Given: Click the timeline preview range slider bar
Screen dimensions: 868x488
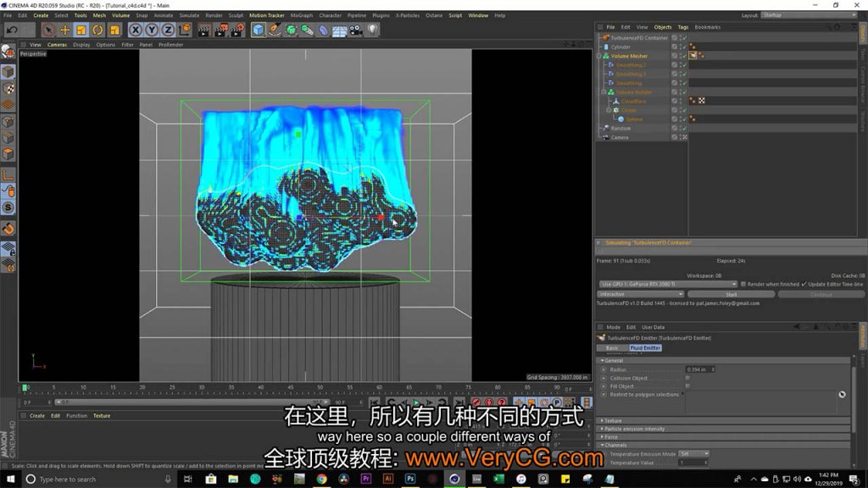Looking at the screenshot, I should 191,402.
